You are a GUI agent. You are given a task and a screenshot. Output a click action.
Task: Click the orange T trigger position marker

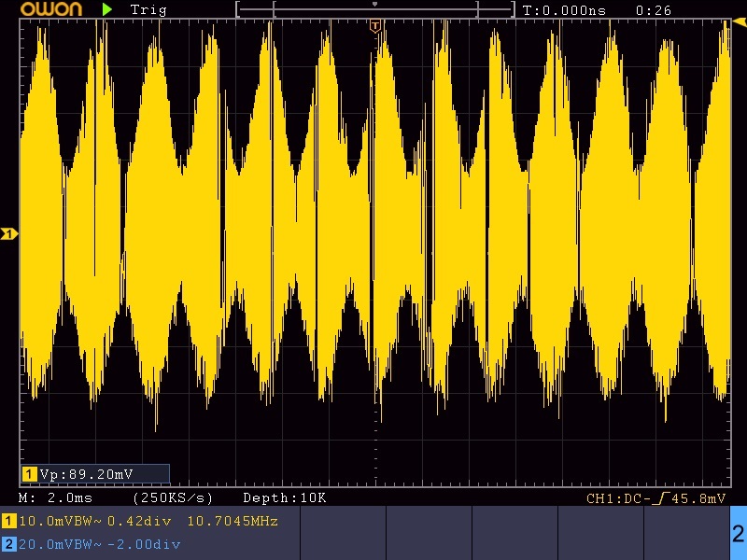tap(375, 26)
